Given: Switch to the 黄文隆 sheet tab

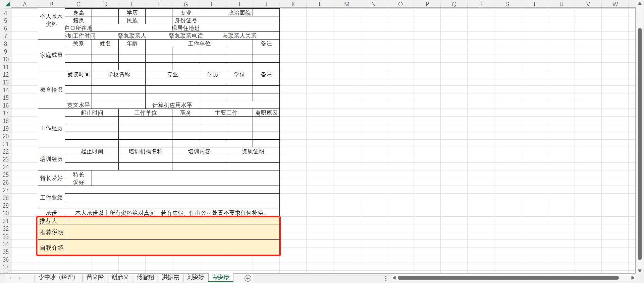Looking at the screenshot, I should click(x=95, y=277).
